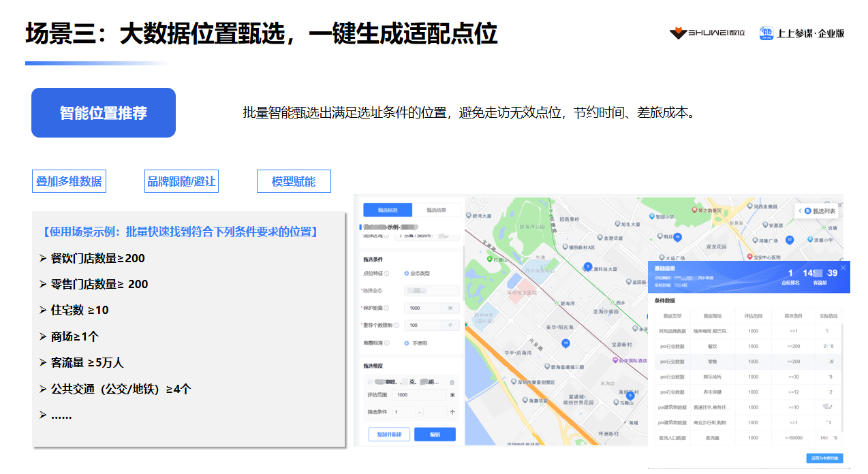Click the 海灏华庭 location icon
The height and width of the screenshot is (474, 868).
(525, 400)
